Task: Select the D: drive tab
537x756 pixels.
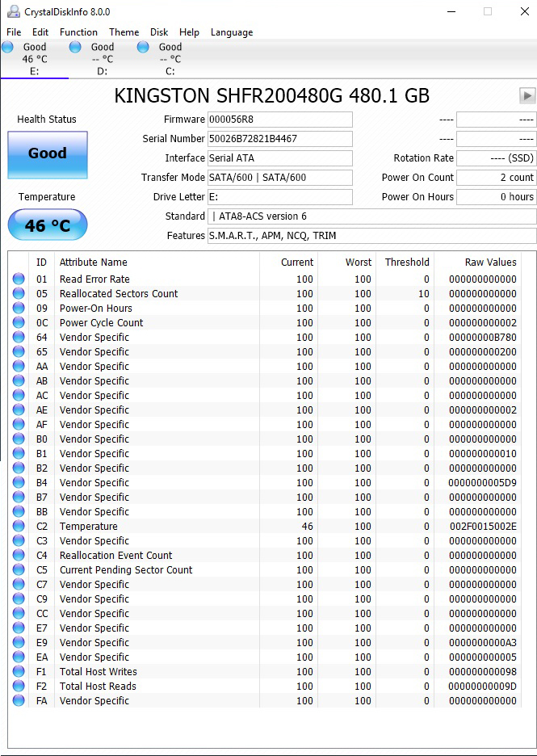Action: (103, 59)
